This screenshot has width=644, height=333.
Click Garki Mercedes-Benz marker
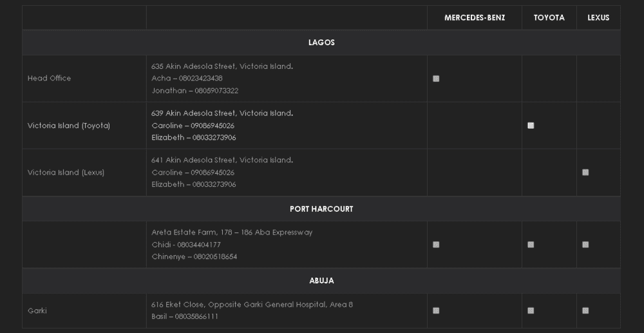[x=436, y=310]
